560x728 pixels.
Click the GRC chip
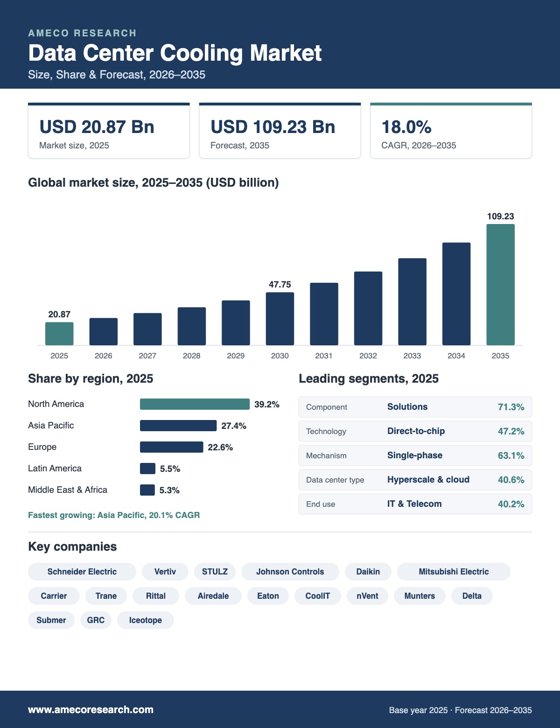[96, 620]
